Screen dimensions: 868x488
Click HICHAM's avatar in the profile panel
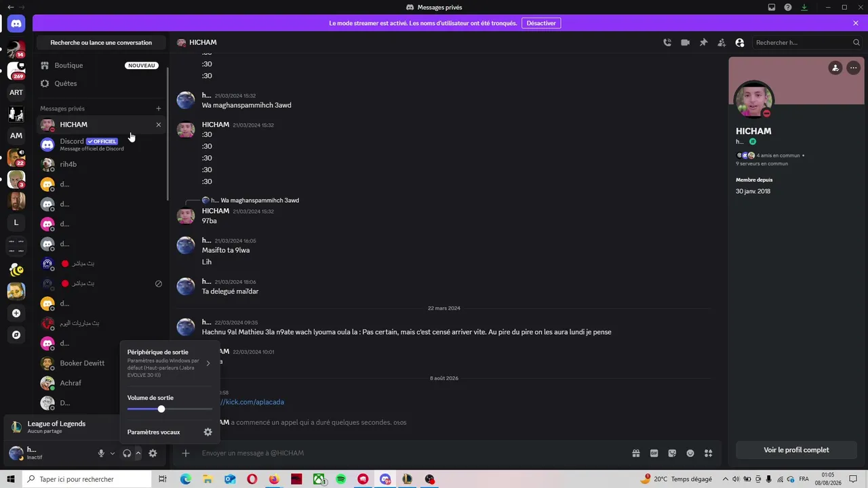(x=753, y=101)
